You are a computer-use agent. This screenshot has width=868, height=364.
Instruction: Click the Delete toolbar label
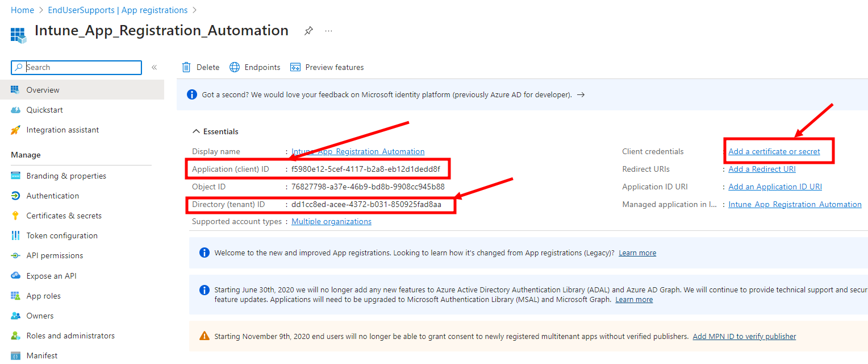point(208,67)
